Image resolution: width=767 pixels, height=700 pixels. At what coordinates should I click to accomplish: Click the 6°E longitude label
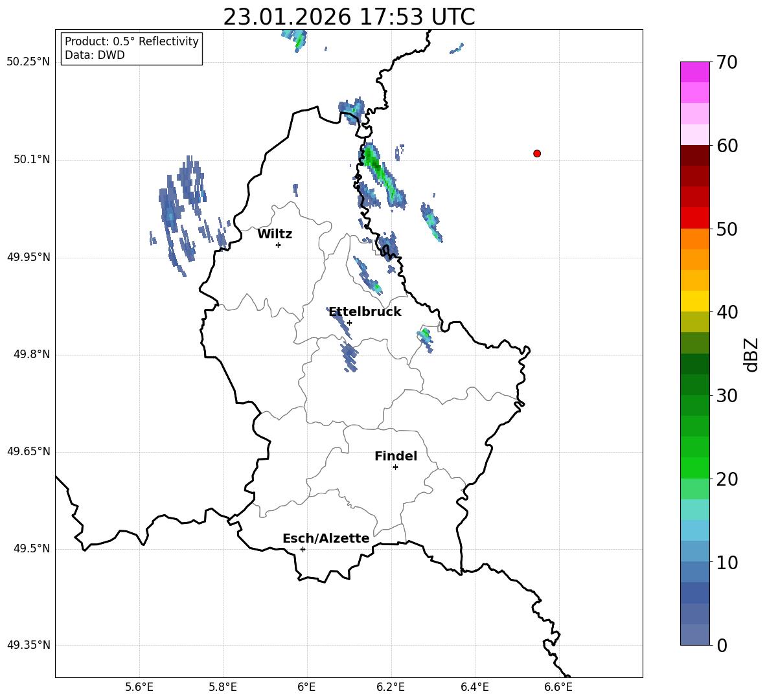tap(306, 687)
